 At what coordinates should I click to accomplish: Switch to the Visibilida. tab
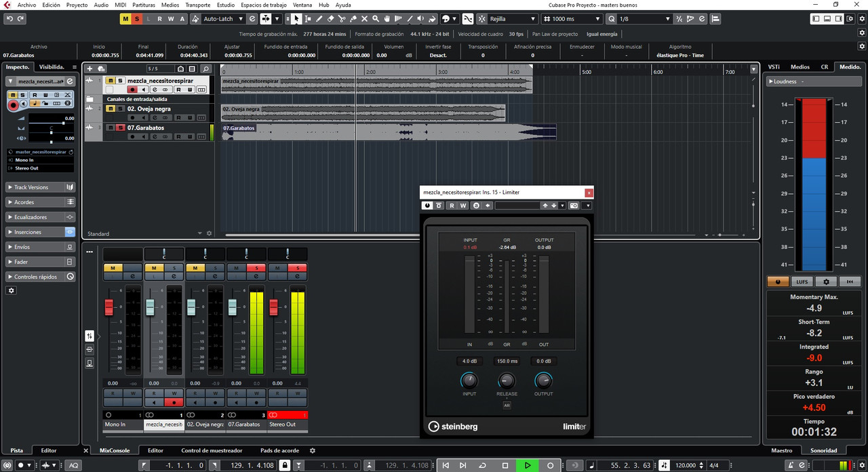click(x=52, y=66)
